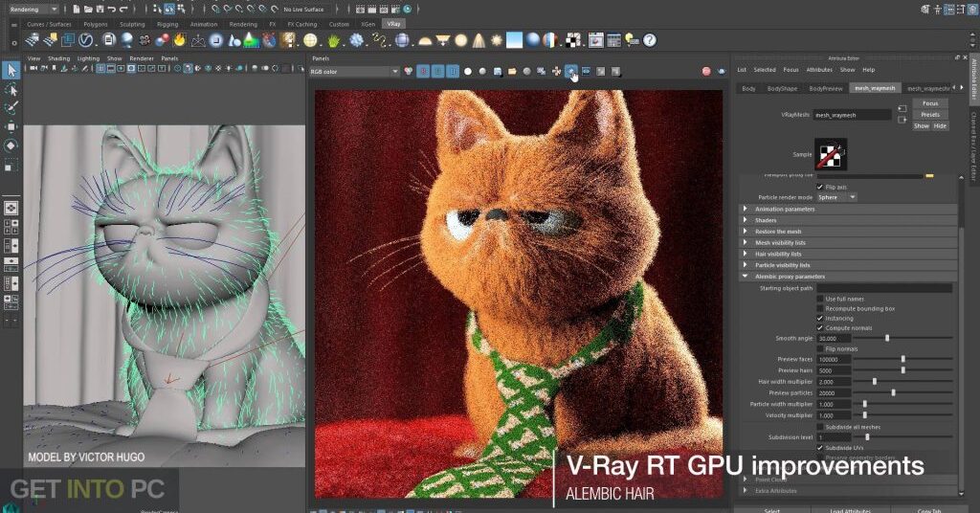Click the No Live Surface field
Image resolution: width=980 pixels, height=513 pixels.
[x=305, y=9]
